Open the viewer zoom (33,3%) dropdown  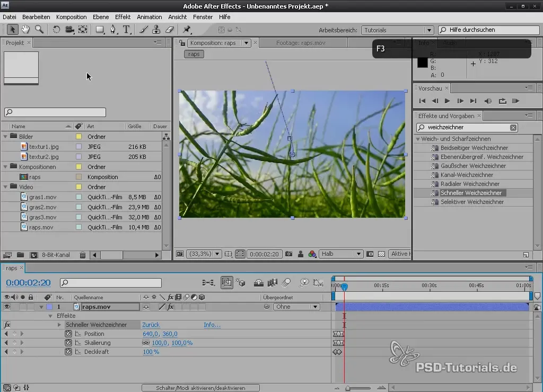[x=204, y=254]
